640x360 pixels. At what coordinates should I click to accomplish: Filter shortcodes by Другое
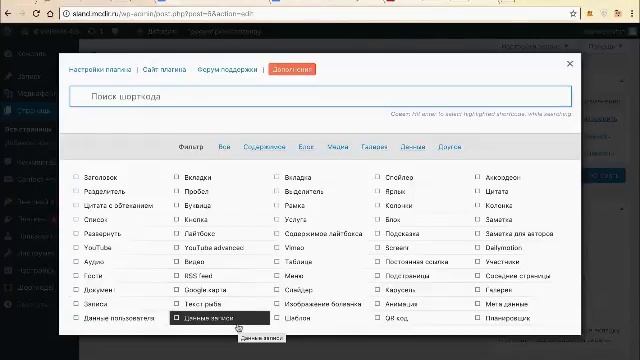pyautogui.click(x=449, y=147)
